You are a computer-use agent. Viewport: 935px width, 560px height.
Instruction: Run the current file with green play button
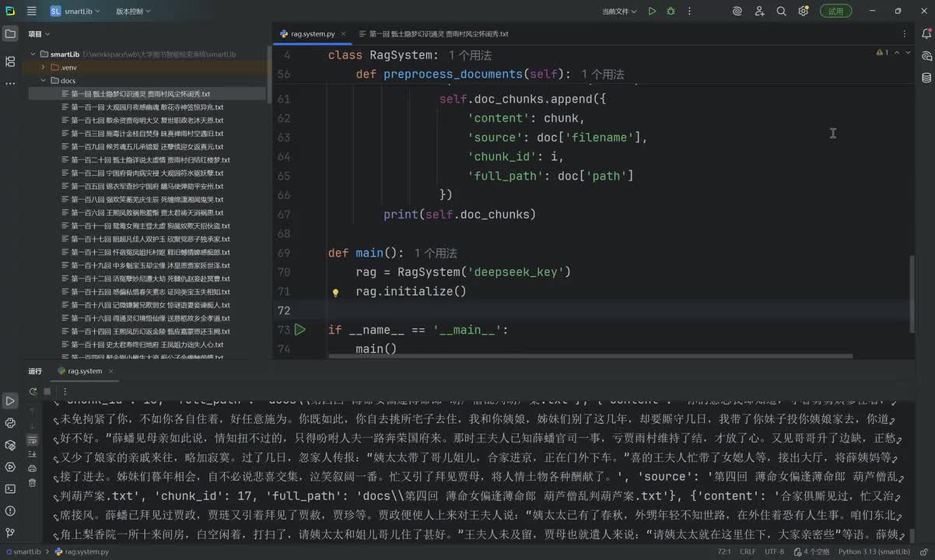click(652, 11)
